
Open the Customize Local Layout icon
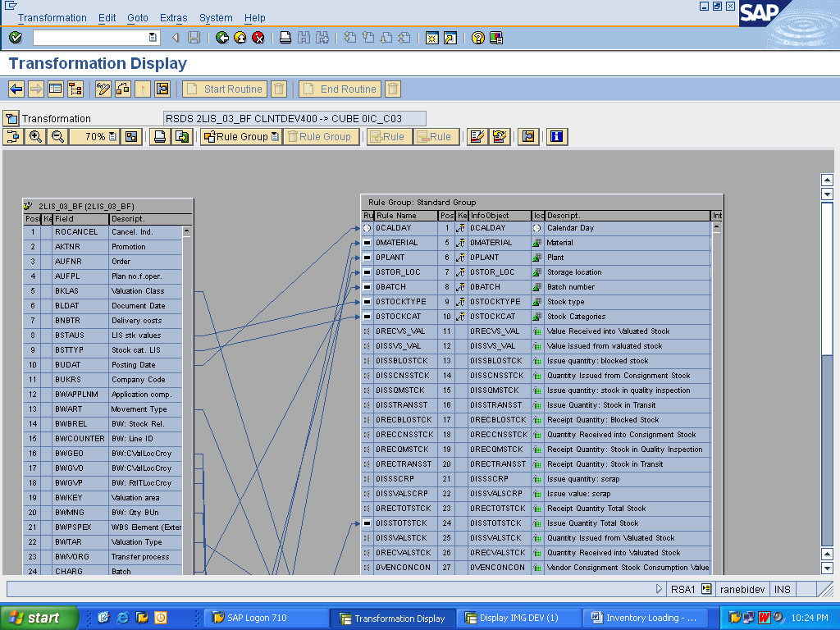[x=496, y=38]
